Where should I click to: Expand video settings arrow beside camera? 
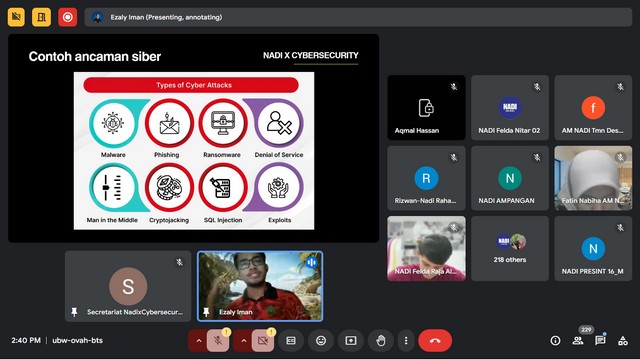(244, 340)
